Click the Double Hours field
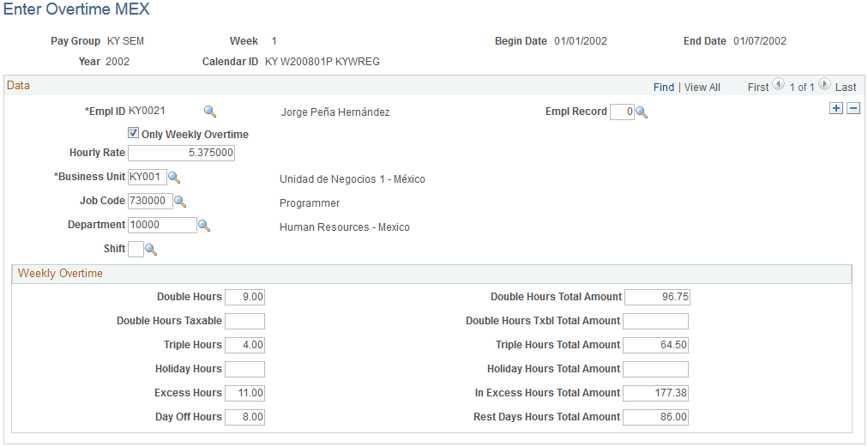Viewport: 868px width, 447px height. (244, 298)
